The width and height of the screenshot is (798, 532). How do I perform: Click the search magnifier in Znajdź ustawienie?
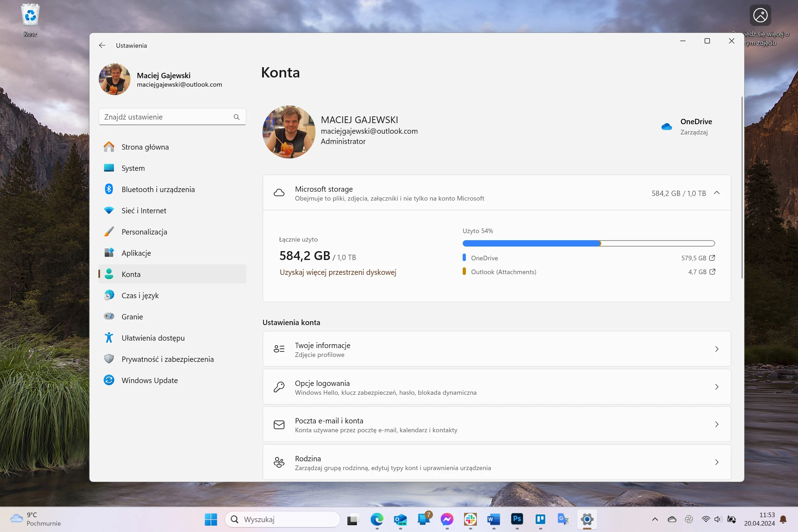[236, 117]
